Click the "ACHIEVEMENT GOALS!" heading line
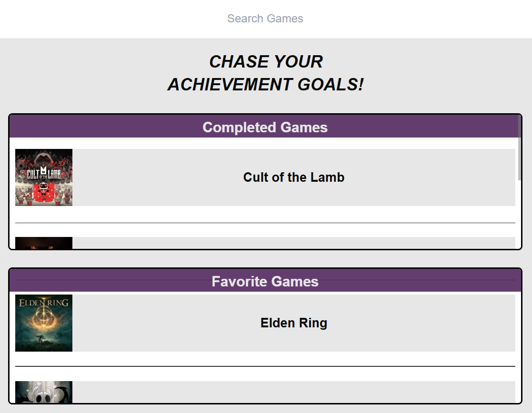532x413 pixels. [266, 85]
